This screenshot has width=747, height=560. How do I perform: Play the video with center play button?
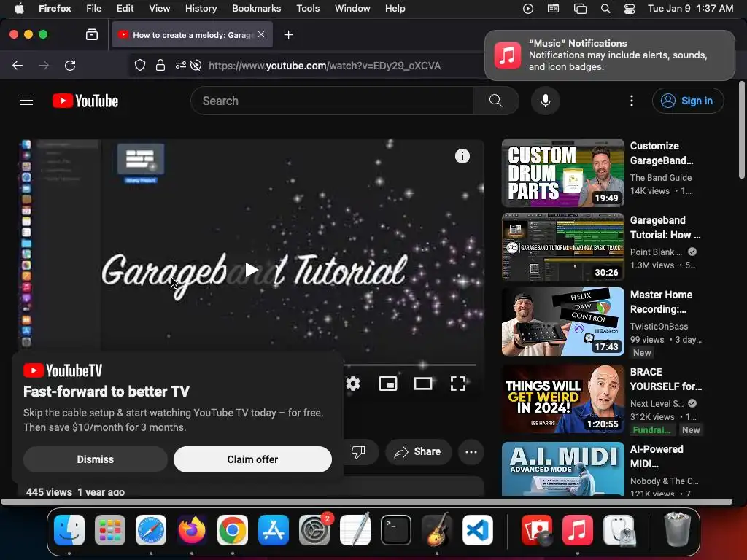pyautogui.click(x=251, y=270)
